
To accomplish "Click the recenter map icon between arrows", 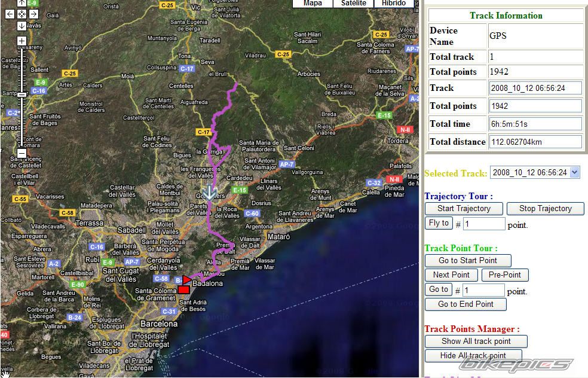I will [x=22, y=14].
